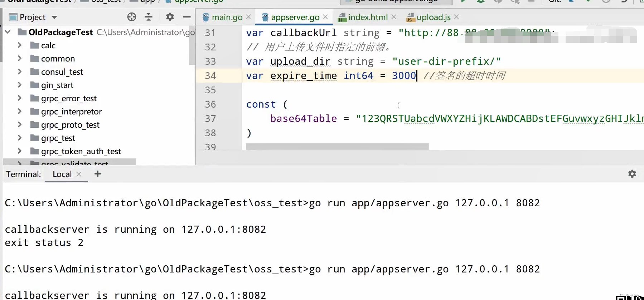Click the comment after expire_time value

click(464, 76)
